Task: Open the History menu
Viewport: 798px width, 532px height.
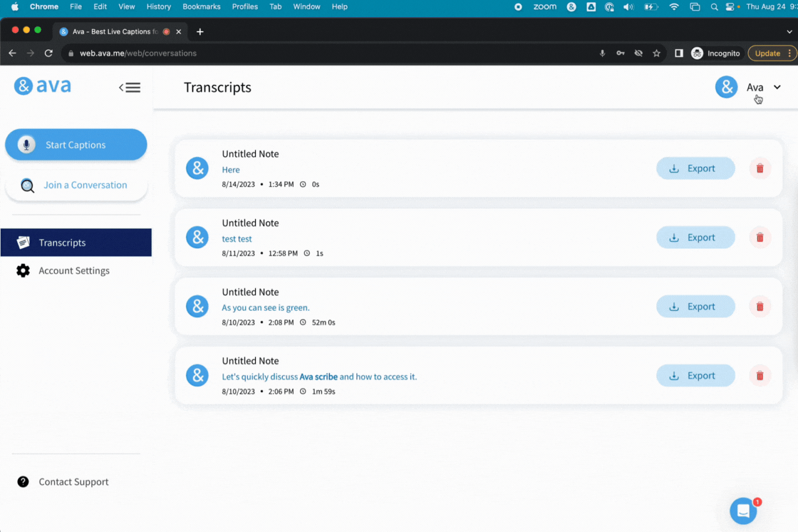Action: tap(159, 7)
